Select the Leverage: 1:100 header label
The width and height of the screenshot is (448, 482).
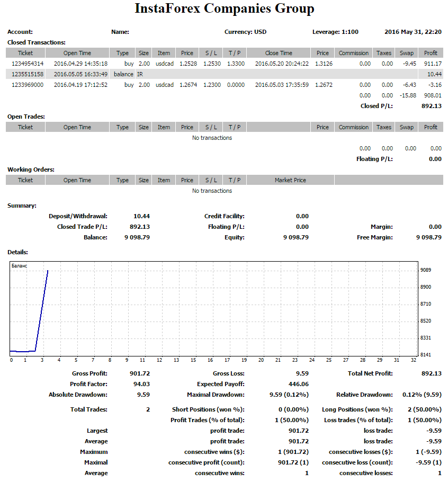335,32
